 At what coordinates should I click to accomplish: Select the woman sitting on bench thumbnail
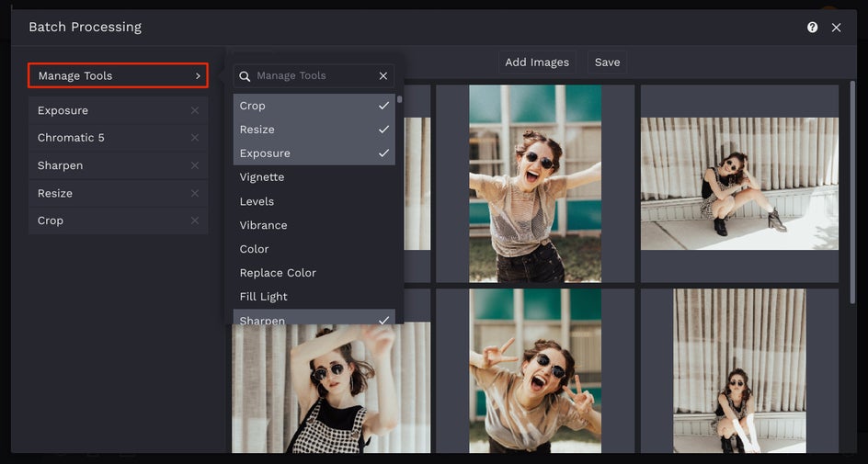(x=739, y=184)
